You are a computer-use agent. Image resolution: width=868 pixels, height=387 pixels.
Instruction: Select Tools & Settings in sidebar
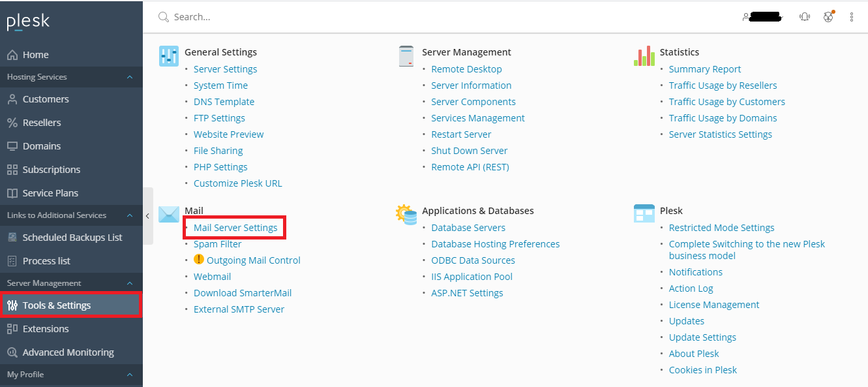[71, 305]
